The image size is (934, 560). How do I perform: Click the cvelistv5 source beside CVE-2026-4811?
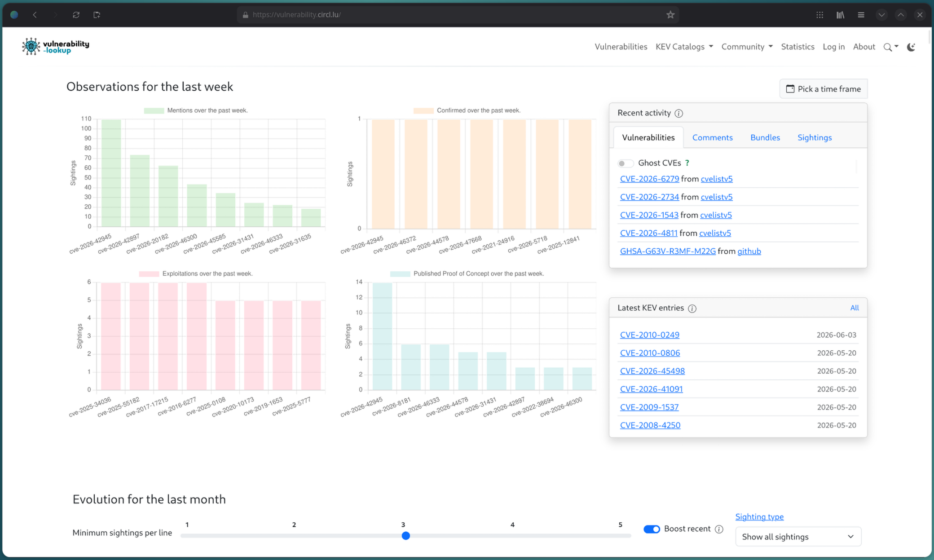tap(715, 233)
